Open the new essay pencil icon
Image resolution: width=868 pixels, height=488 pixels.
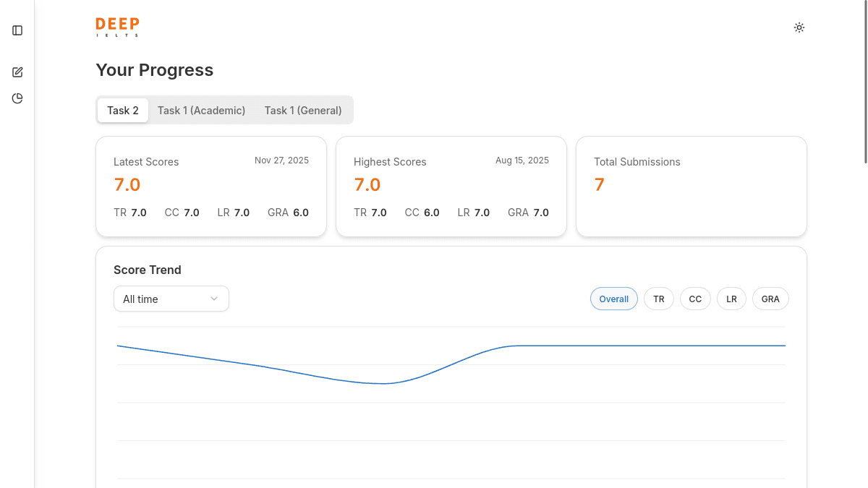(x=17, y=72)
